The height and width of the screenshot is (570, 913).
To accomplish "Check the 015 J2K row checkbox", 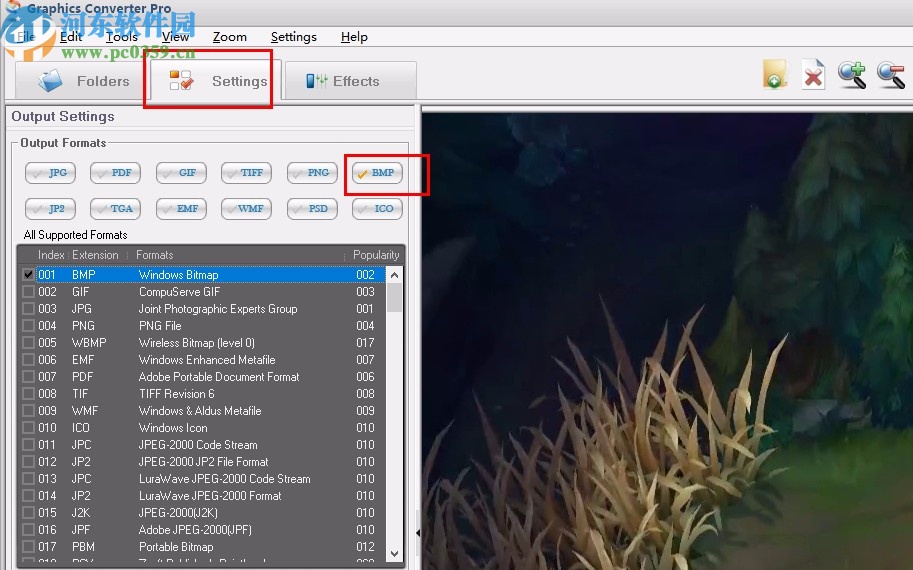I will point(28,513).
